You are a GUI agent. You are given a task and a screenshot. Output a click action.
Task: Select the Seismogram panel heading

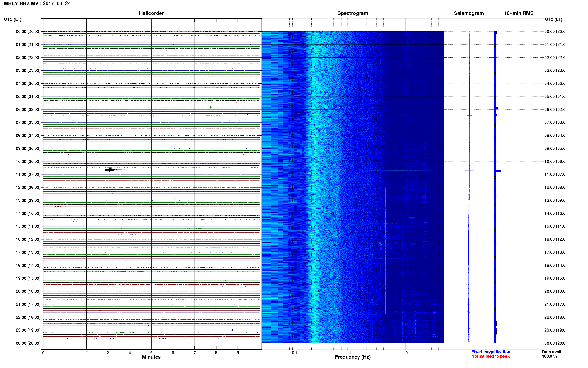click(x=469, y=13)
